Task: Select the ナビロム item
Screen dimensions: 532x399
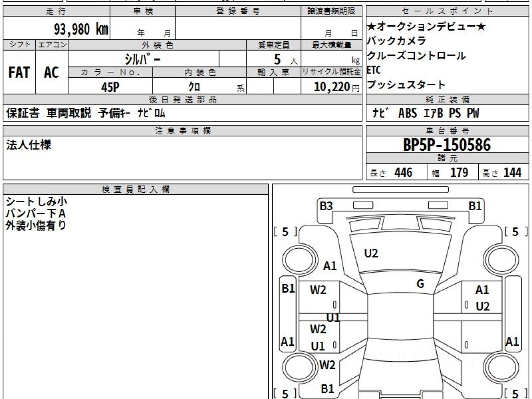Action: 152,113
